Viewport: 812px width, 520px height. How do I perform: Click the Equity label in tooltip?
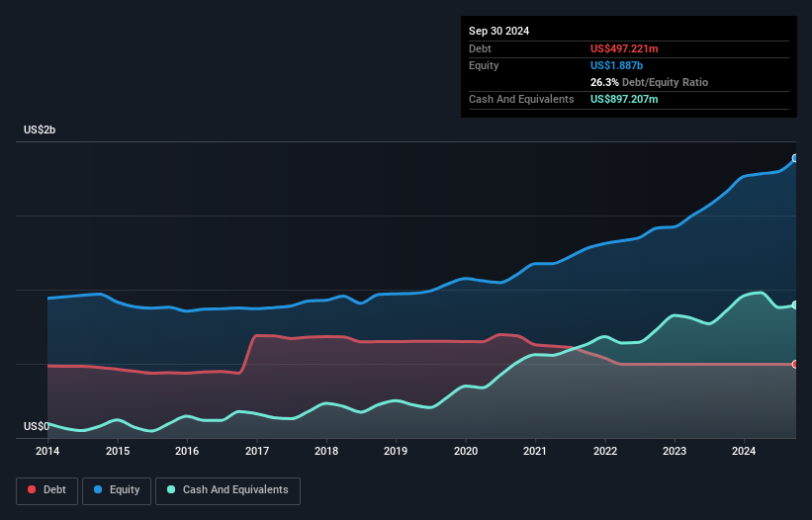(484, 65)
